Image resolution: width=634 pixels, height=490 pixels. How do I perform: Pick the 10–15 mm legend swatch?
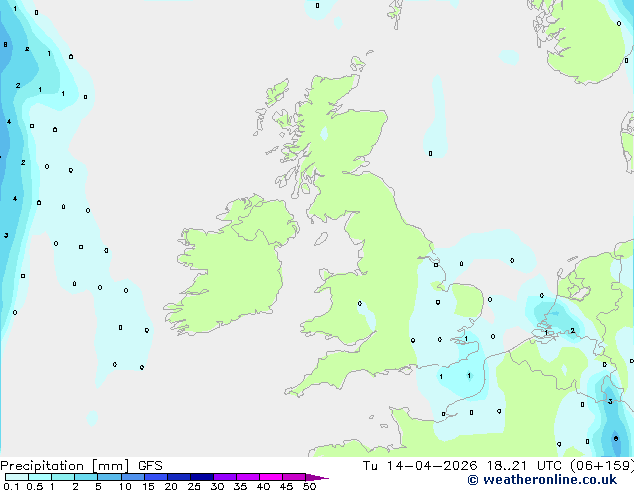click(133, 477)
